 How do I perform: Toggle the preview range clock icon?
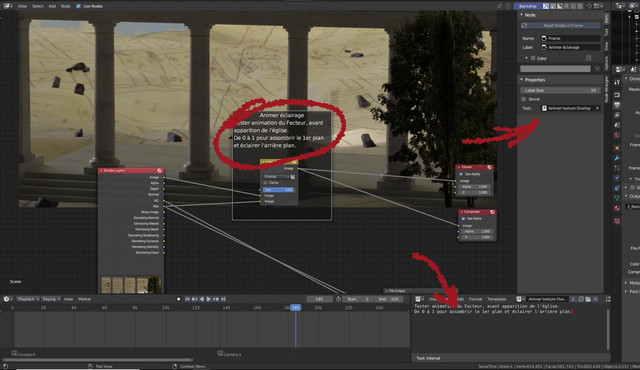coord(338,299)
